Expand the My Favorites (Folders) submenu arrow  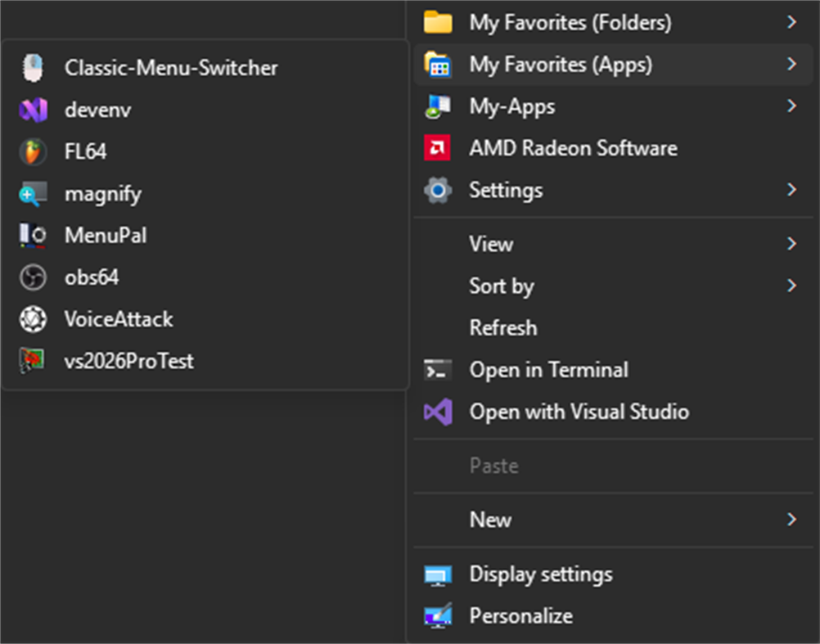(791, 22)
